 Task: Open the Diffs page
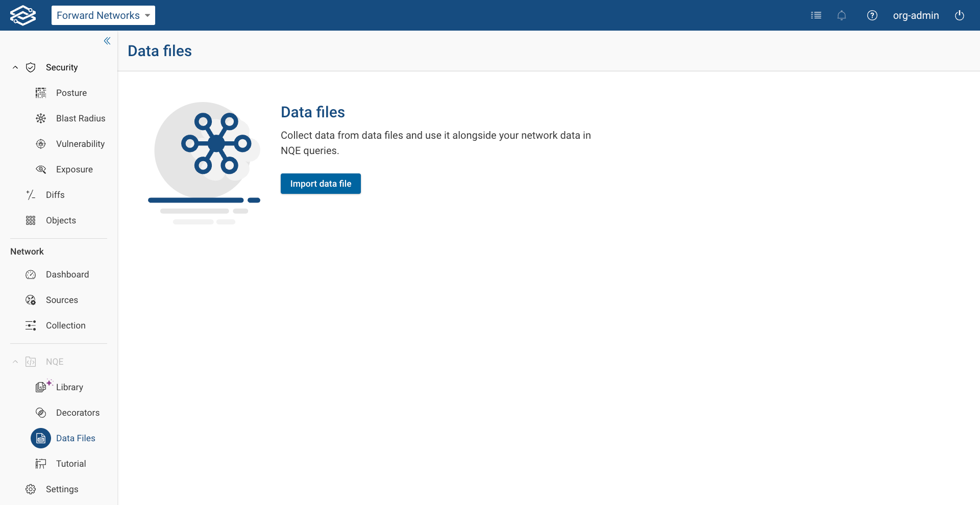click(55, 194)
